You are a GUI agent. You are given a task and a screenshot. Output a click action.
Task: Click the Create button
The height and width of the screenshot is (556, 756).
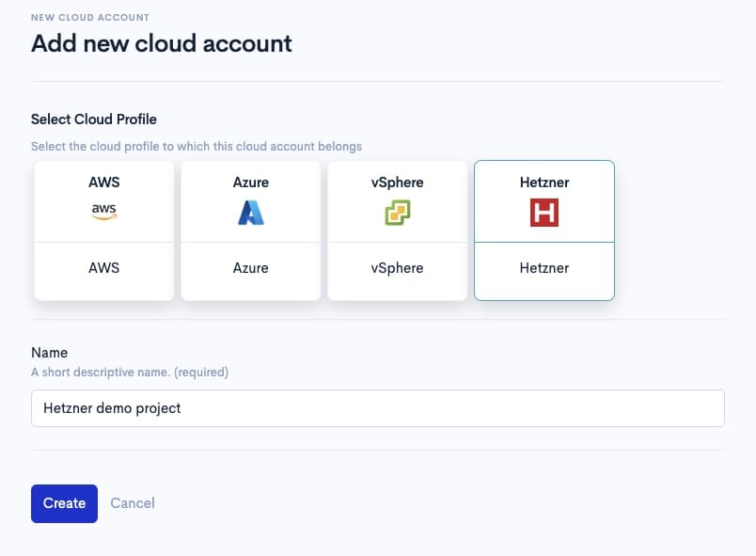[64, 503]
